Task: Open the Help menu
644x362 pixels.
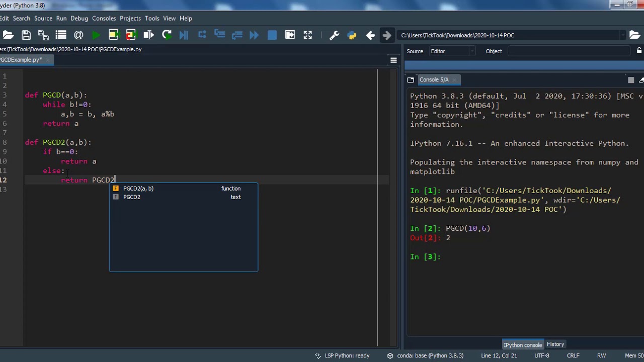Action: tap(186, 18)
